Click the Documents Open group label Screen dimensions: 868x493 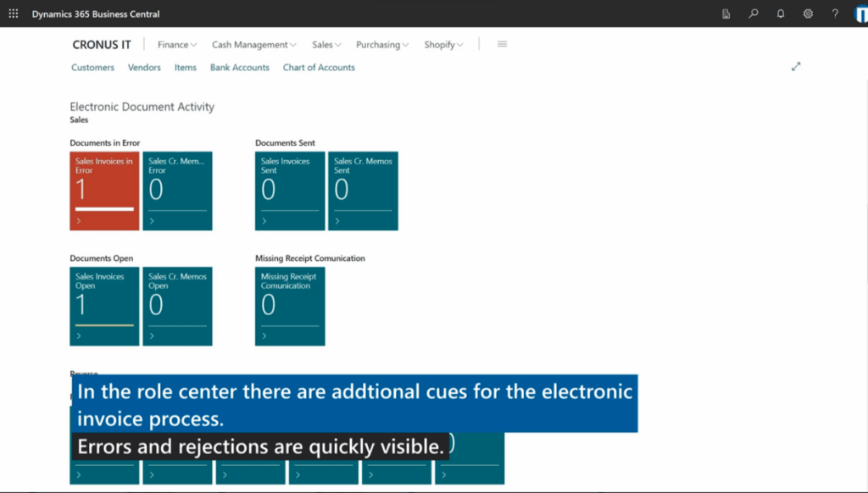[102, 258]
